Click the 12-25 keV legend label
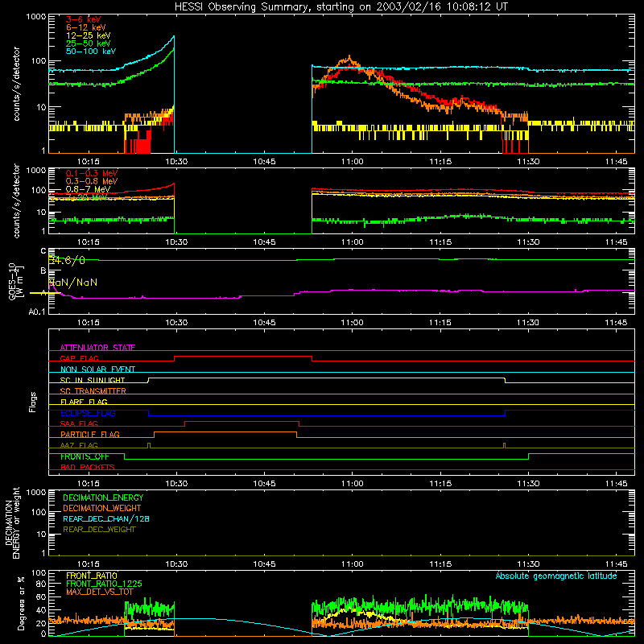 click(x=89, y=35)
